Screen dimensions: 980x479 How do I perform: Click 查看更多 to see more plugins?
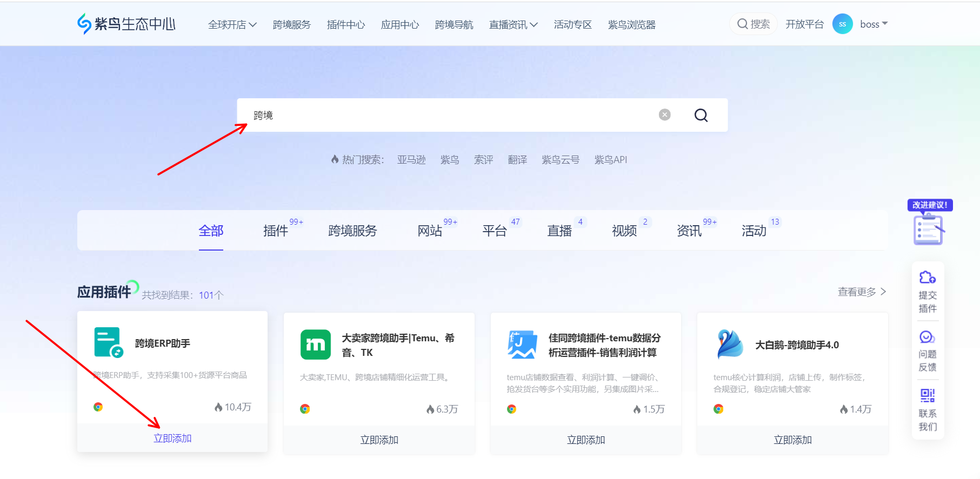tap(862, 292)
